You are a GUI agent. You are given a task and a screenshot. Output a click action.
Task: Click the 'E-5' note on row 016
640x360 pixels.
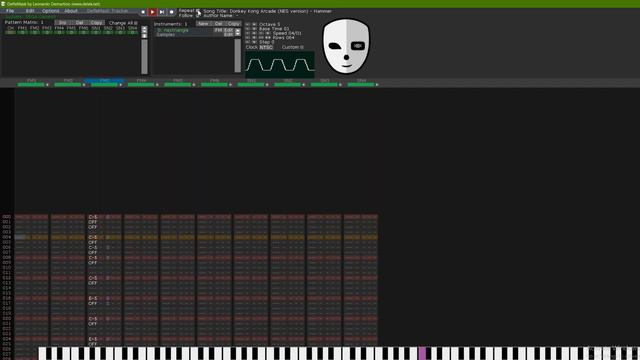click(93, 298)
